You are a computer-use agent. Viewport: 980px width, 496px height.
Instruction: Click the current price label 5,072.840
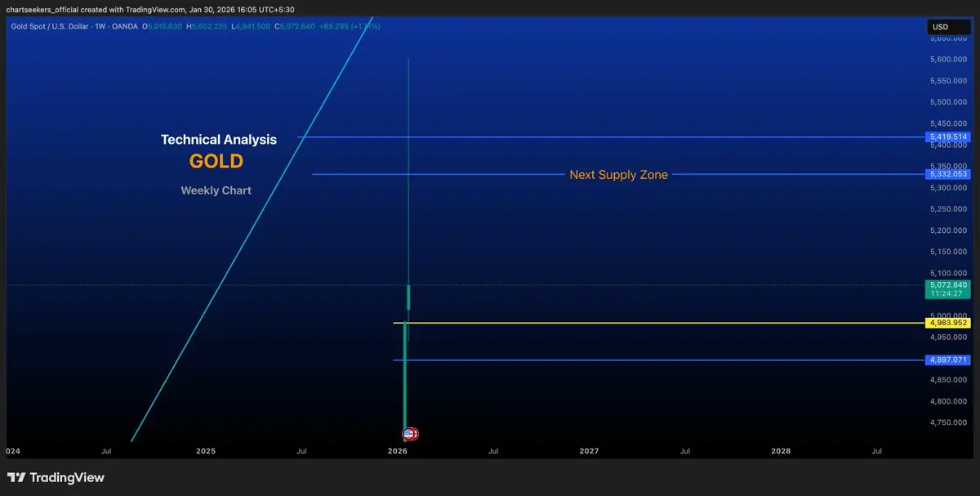click(x=947, y=284)
